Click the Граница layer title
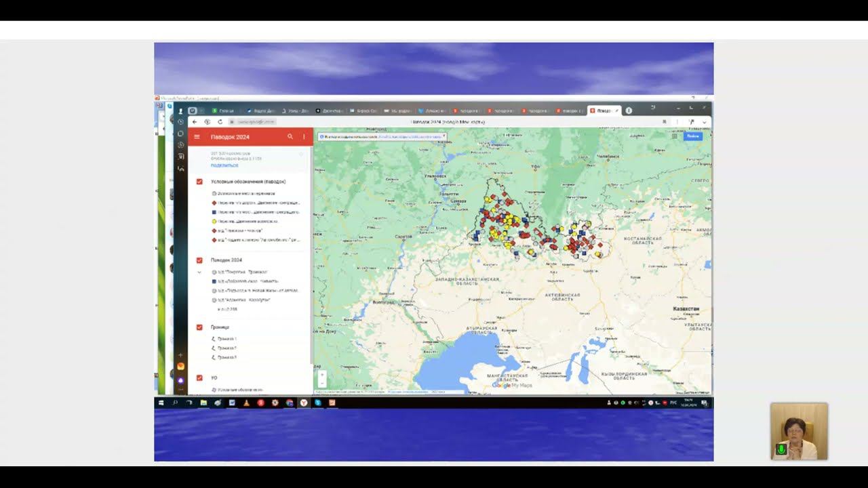 220,327
